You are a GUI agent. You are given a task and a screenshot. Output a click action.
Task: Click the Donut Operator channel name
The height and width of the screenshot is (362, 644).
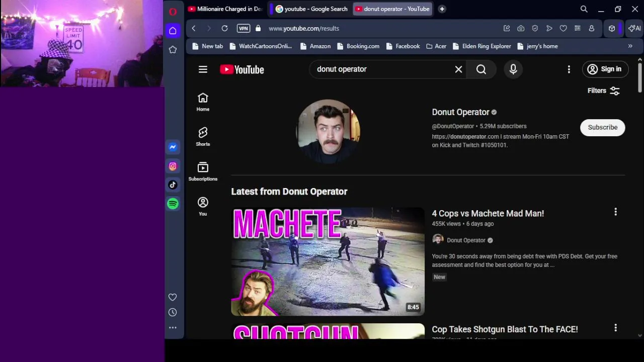(460, 112)
